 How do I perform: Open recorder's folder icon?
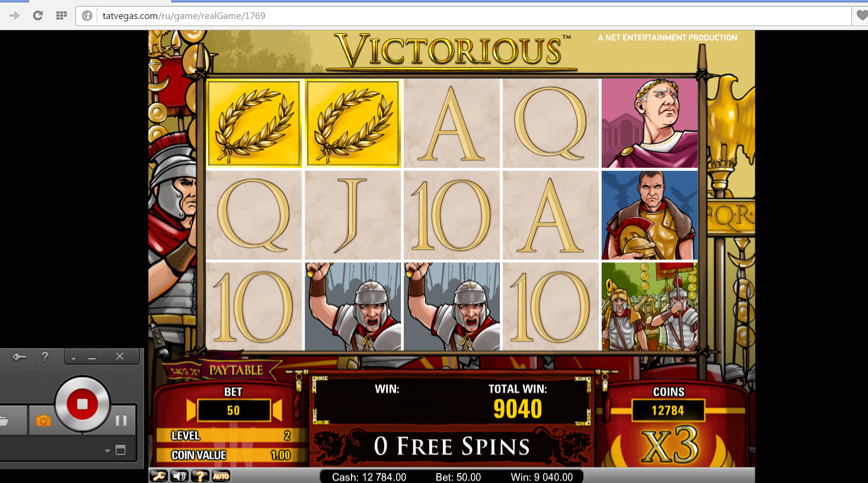tap(4, 421)
